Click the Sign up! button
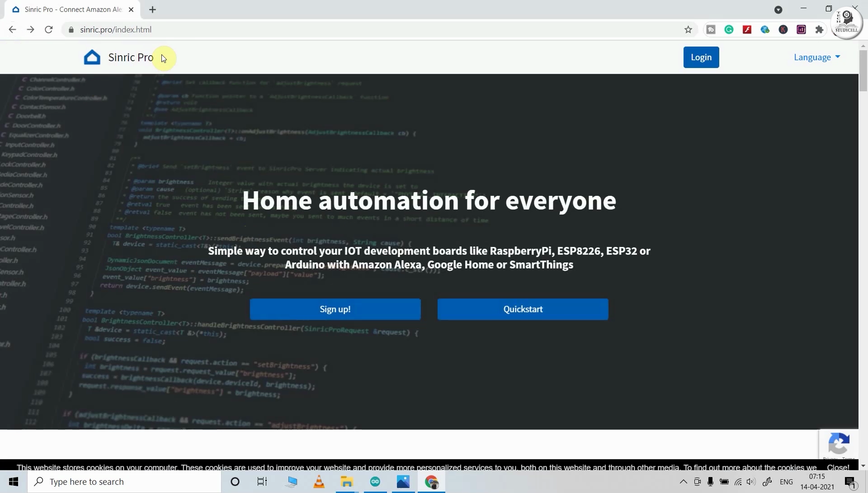Viewport: 868px width, 493px height. (335, 309)
